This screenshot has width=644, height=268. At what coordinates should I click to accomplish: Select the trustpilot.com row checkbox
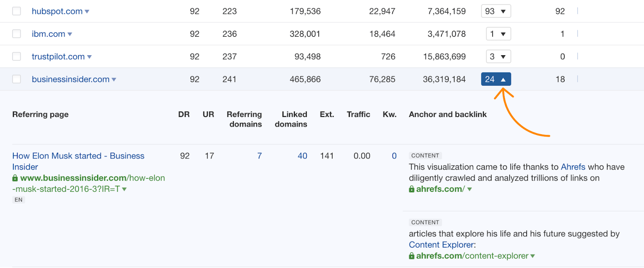click(17, 56)
